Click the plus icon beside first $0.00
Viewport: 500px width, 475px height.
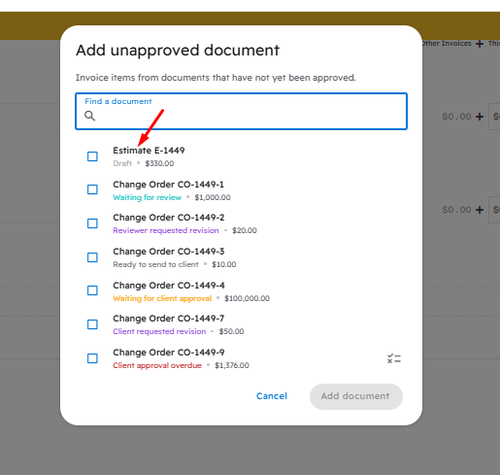pos(479,117)
